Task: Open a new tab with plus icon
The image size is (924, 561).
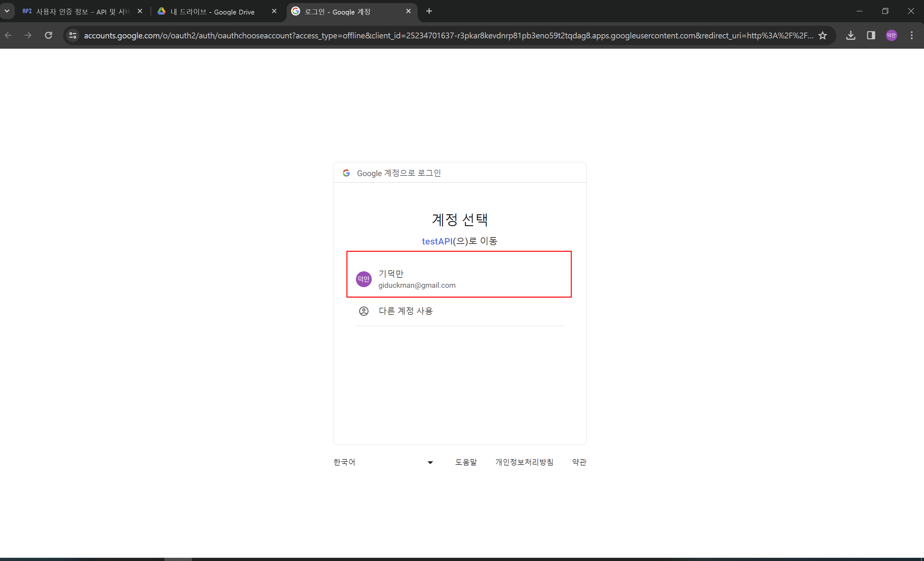Action: point(429,11)
